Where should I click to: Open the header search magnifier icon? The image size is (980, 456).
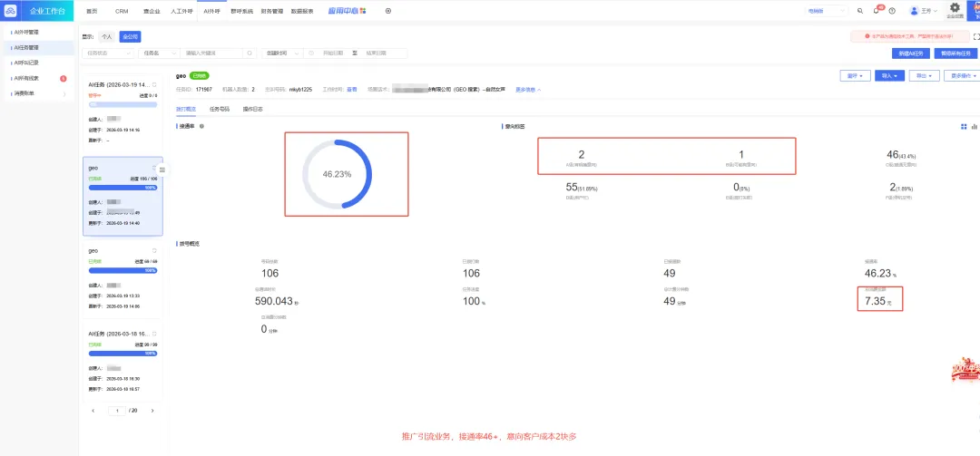(x=860, y=11)
